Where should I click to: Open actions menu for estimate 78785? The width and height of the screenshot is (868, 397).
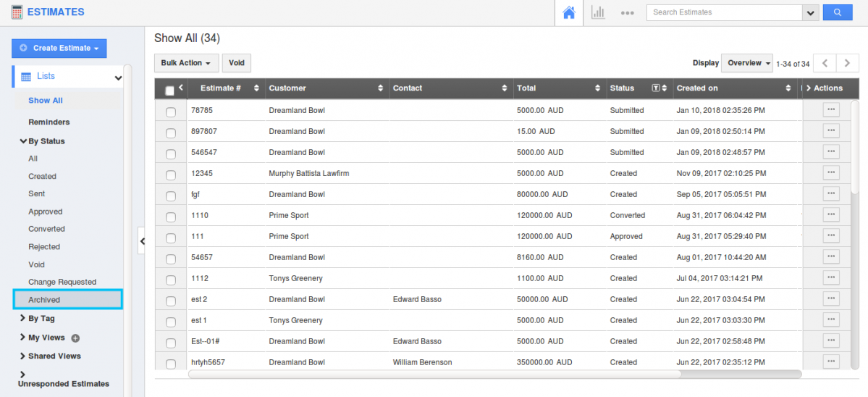830,110
